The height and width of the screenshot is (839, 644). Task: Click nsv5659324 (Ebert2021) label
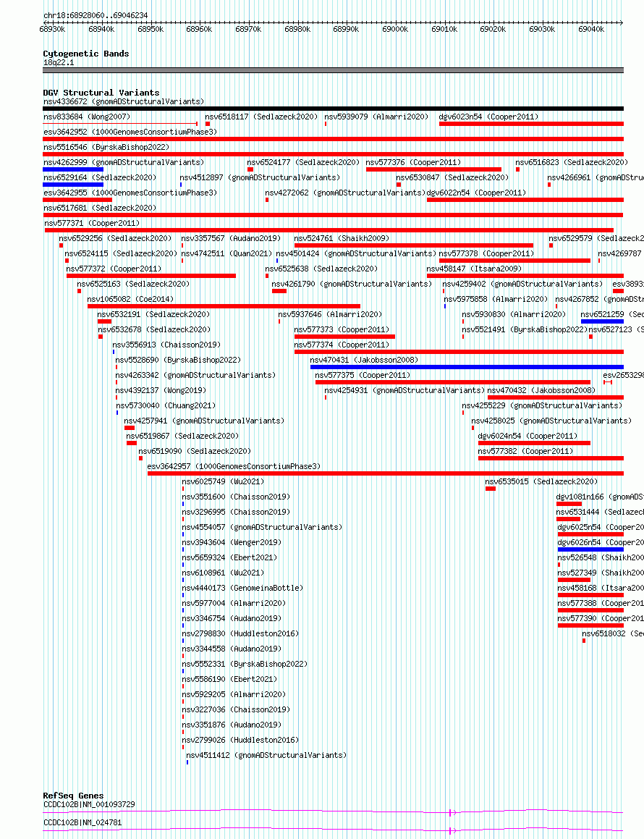coord(229,557)
